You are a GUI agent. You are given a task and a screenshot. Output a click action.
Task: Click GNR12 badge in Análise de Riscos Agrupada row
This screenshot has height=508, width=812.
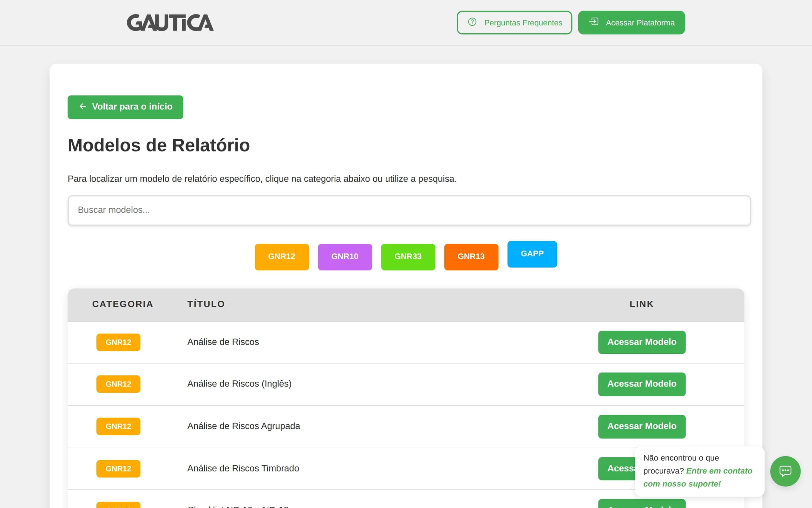click(x=118, y=426)
